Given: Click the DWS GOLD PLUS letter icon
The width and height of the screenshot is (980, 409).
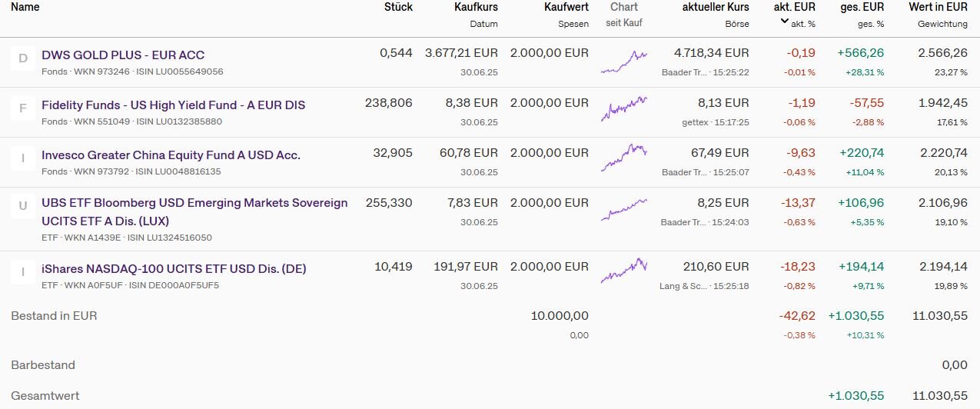Looking at the screenshot, I should coord(23,58).
